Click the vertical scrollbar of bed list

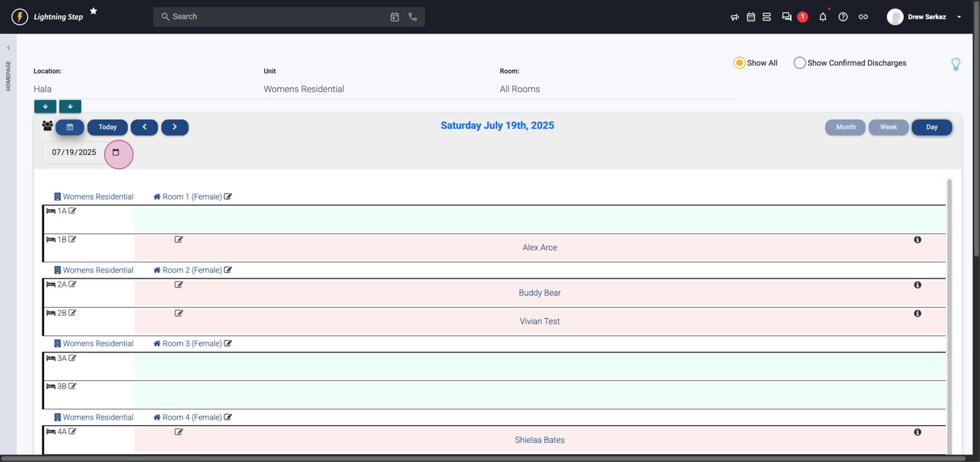tap(949, 314)
